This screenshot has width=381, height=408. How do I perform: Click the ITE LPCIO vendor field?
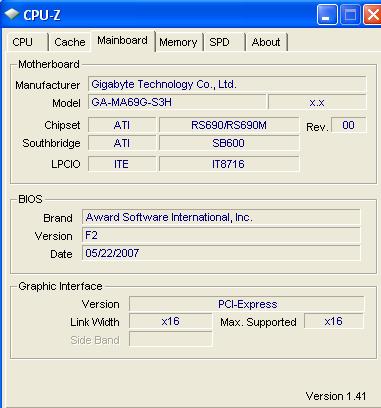pos(122,164)
